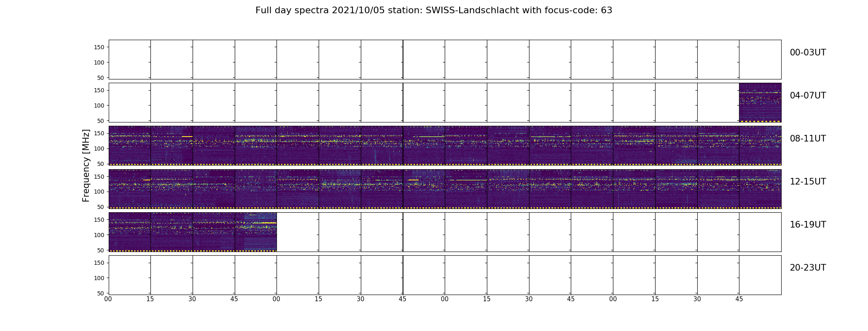Select the 'Frequency [MHz]' y-axis label
Viewport: 868px width, 331px height.
pyautogui.click(x=86, y=165)
